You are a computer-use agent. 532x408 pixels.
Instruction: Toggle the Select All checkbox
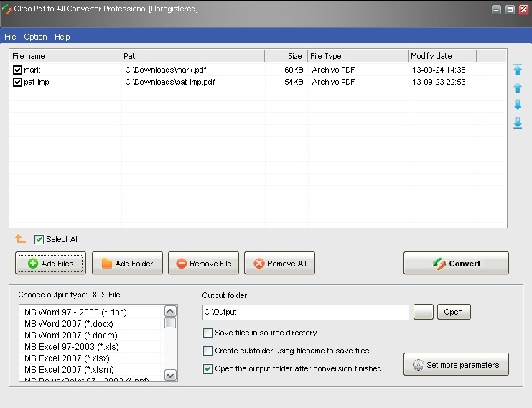coord(39,239)
